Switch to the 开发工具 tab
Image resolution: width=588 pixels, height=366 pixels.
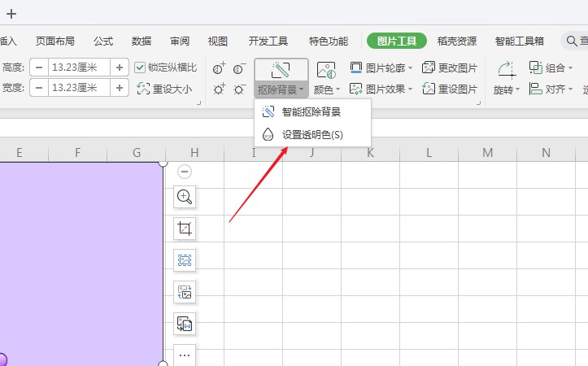[268, 41]
